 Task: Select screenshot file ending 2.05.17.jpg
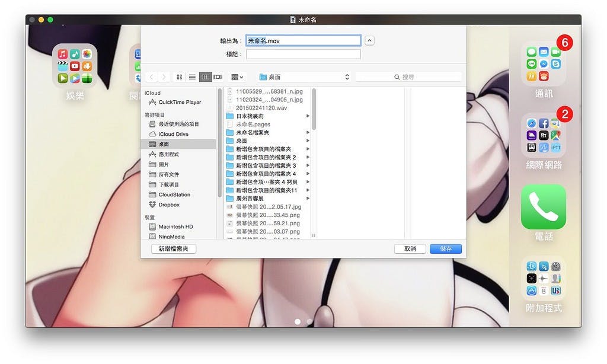(267, 207)
